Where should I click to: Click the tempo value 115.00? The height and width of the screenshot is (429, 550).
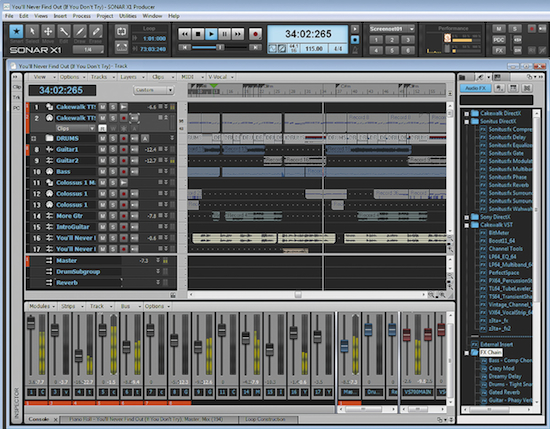(314, 49)
